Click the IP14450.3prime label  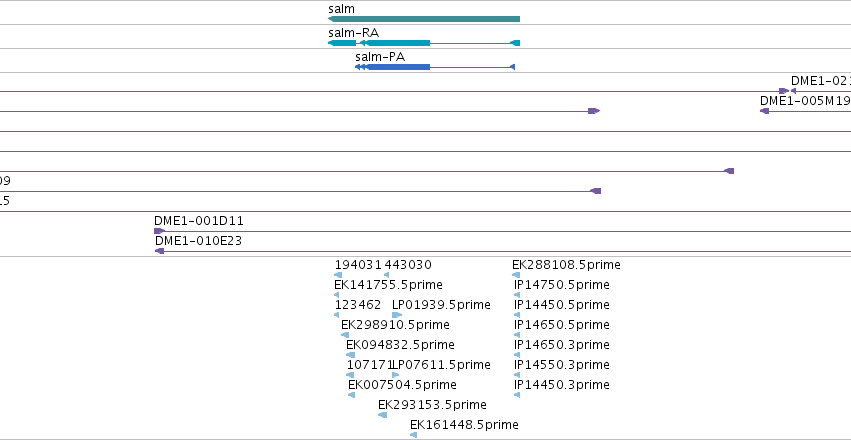tap(562, 385)
